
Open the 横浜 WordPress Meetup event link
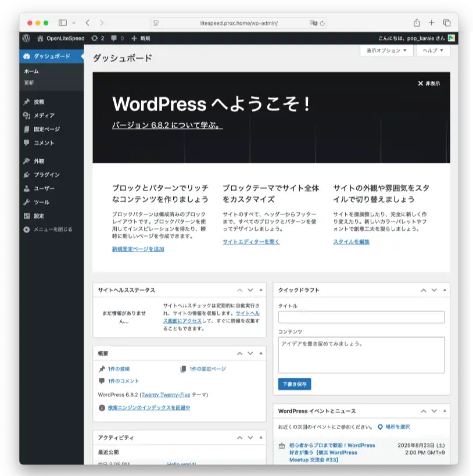(x=332, y=452)
